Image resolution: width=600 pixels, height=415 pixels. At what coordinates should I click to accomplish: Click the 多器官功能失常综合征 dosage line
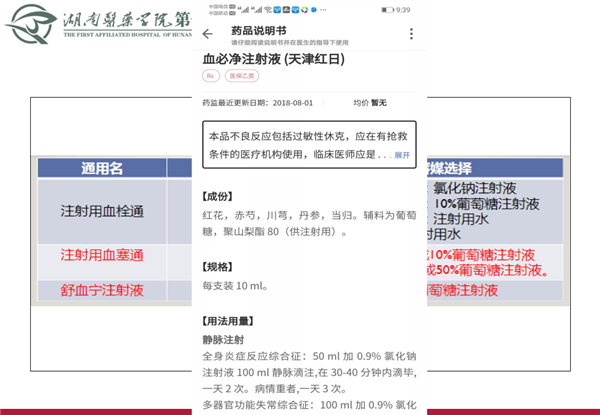pos(309,405)
